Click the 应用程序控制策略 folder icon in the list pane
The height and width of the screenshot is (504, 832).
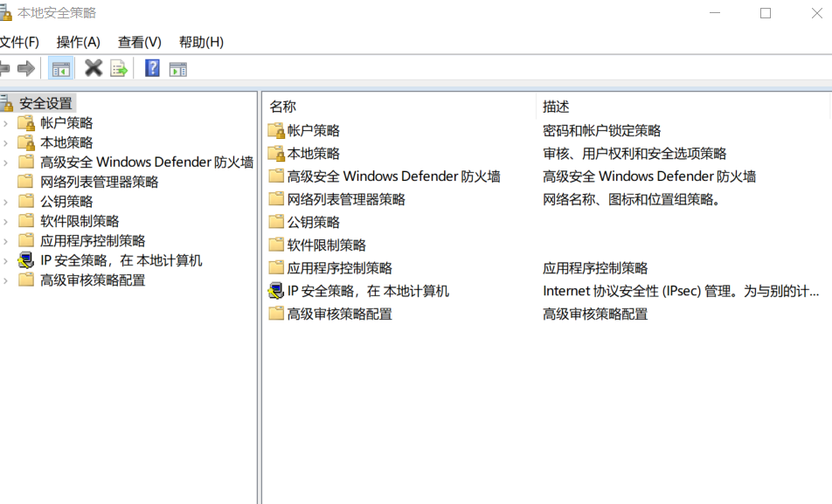pyautogui.click(x=276, y=267)
